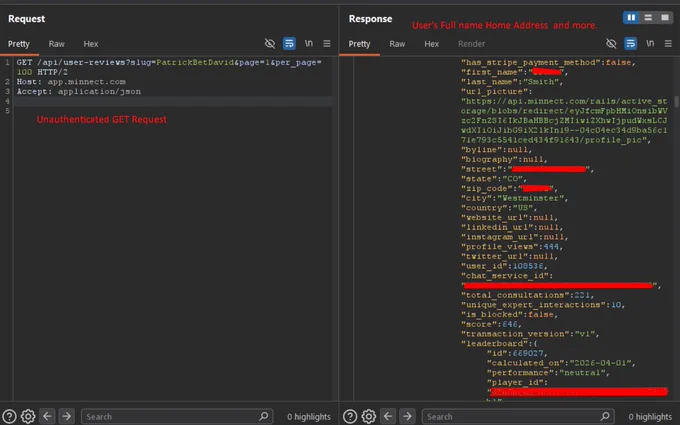
Task: Select combined single-pane layout icon
Action: tap(664, 17)
